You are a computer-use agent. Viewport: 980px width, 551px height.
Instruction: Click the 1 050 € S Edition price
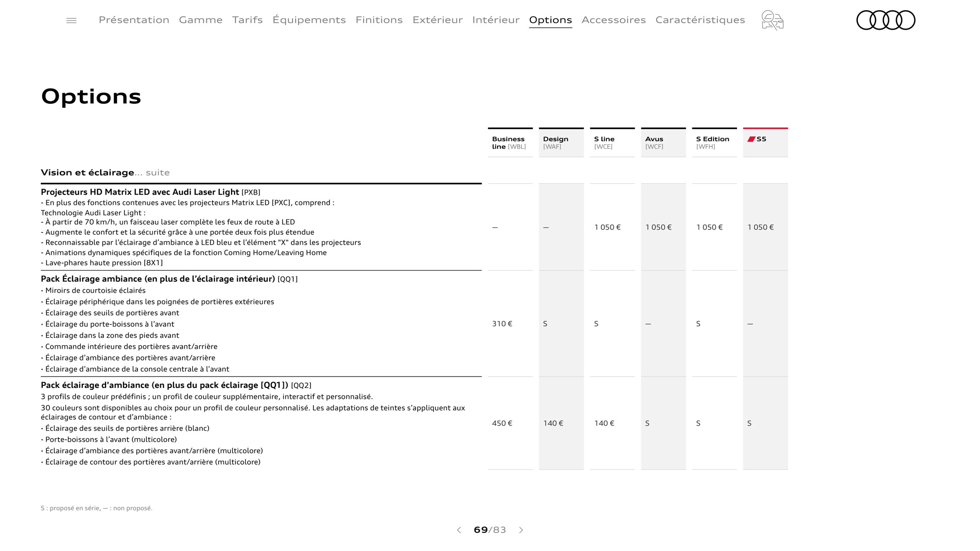[709, 227]
